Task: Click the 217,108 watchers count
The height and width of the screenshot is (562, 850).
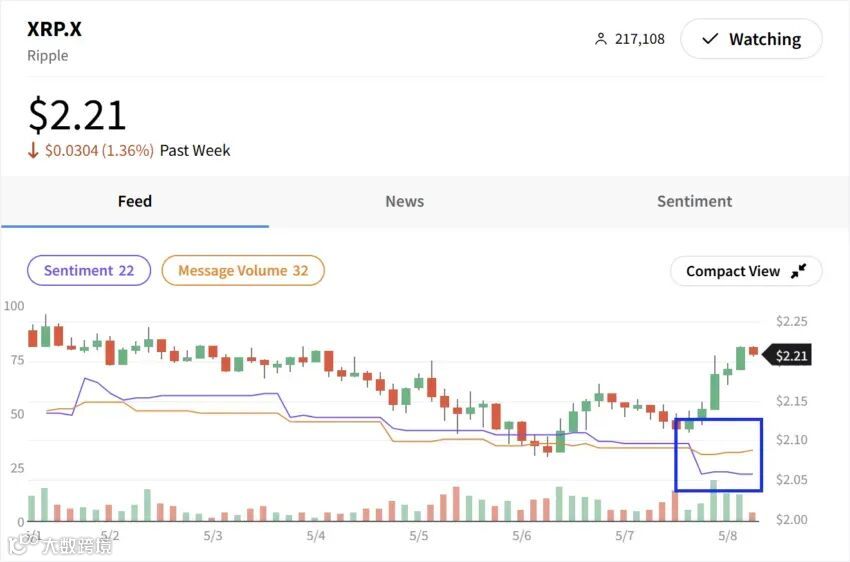Action: point(639,39)
